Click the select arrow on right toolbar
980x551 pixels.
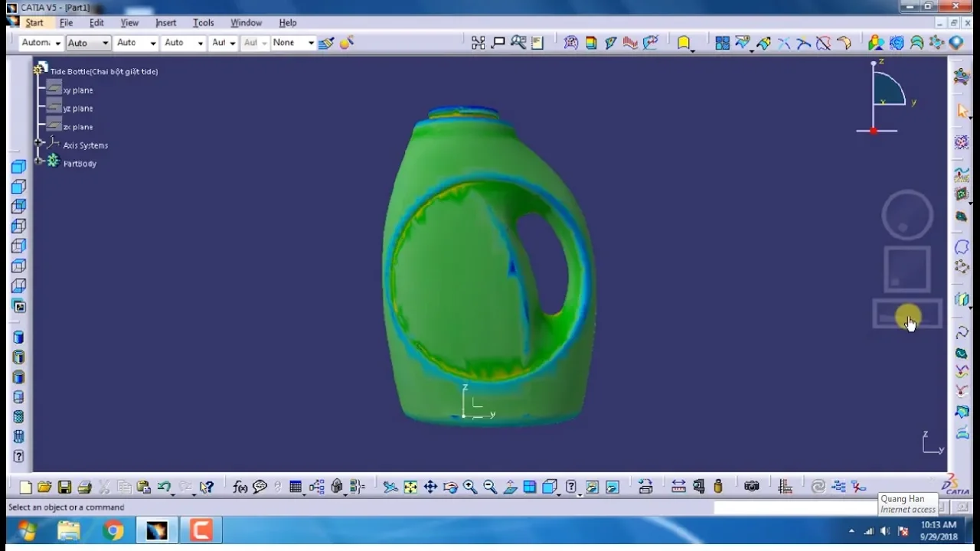coord(962,112)
